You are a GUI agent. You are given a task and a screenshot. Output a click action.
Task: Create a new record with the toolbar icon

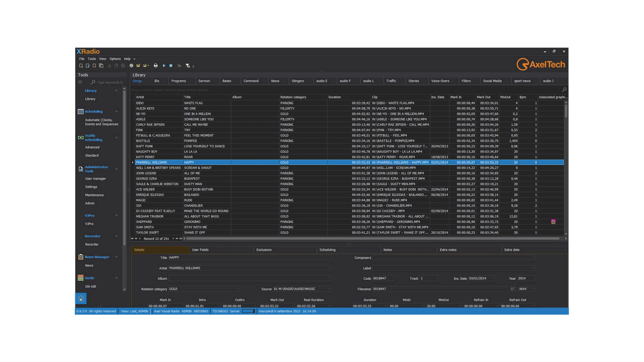81,66
